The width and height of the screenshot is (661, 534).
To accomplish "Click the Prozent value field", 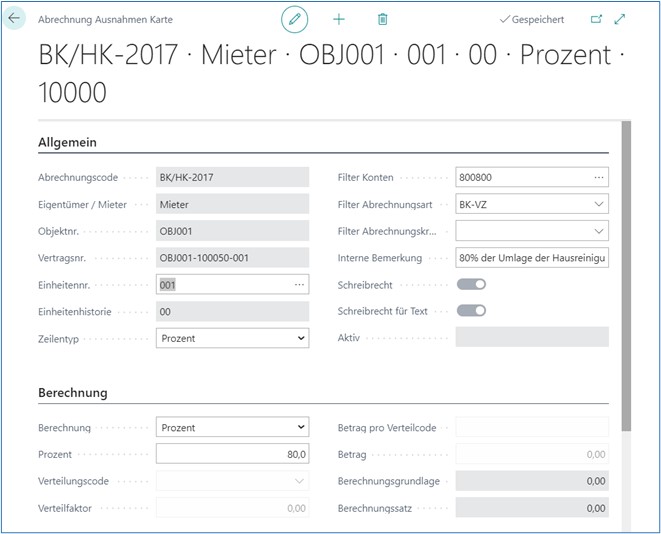I will pyautogui.click(x=232, y=454).
